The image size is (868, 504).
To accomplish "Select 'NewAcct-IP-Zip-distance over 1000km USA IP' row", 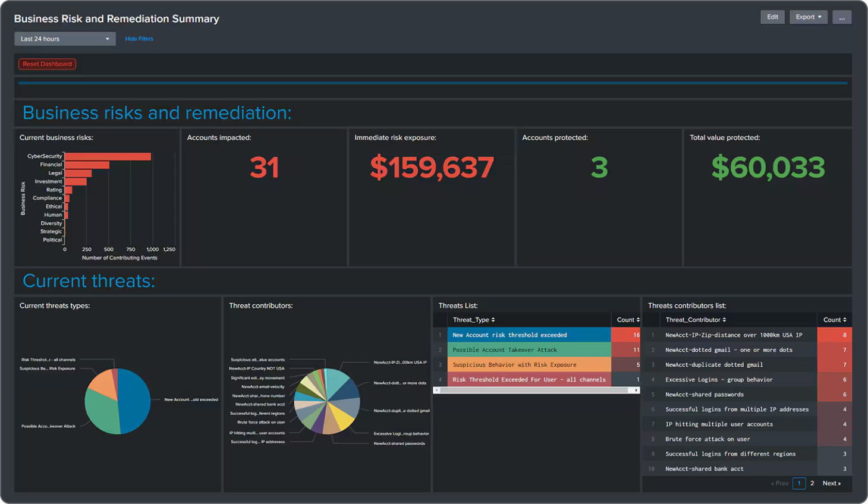I will 747,335.
